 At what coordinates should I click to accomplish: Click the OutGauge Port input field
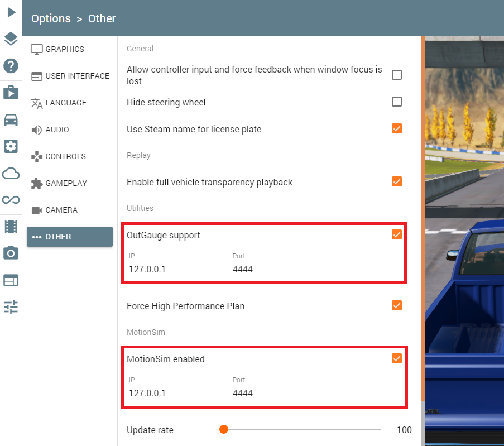pos(282,269)
